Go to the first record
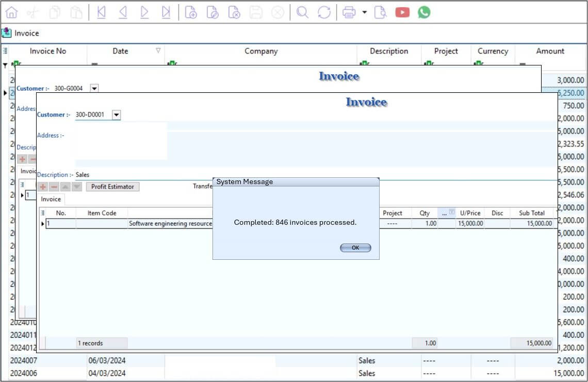The height and width of the screenshot is (382, 588). 101,12
